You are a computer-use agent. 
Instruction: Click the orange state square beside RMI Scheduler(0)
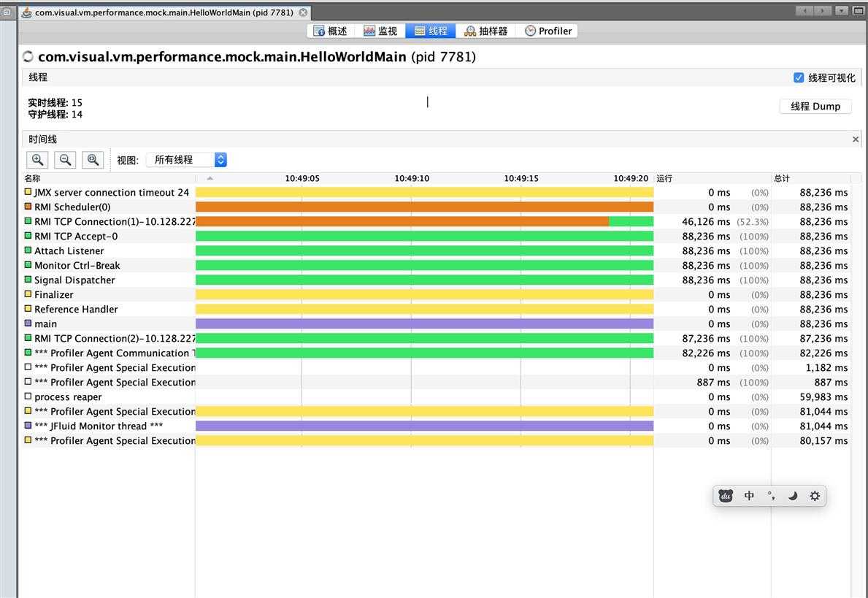click(x=28, y=207)
